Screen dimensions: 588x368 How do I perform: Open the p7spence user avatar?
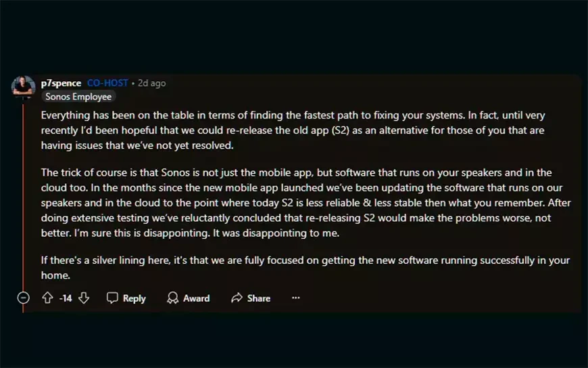23,87
